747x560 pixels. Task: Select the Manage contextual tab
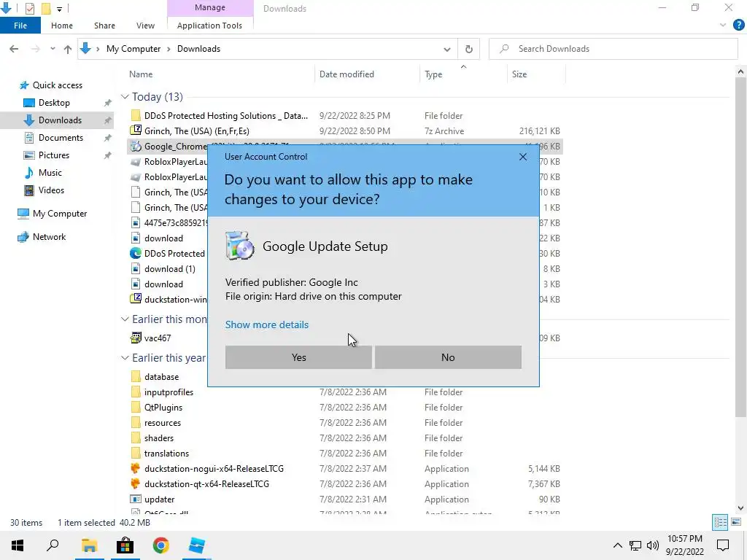point(209,7)
